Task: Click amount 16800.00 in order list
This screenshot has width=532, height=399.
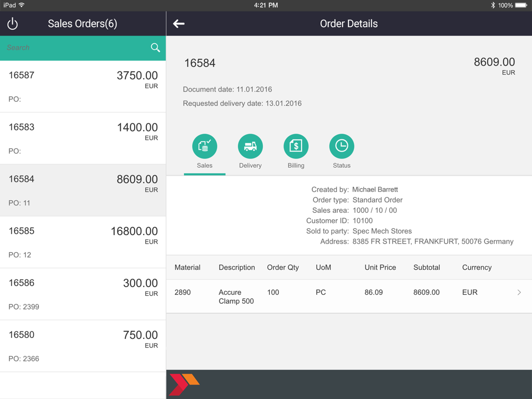Action: coord(135,231)
